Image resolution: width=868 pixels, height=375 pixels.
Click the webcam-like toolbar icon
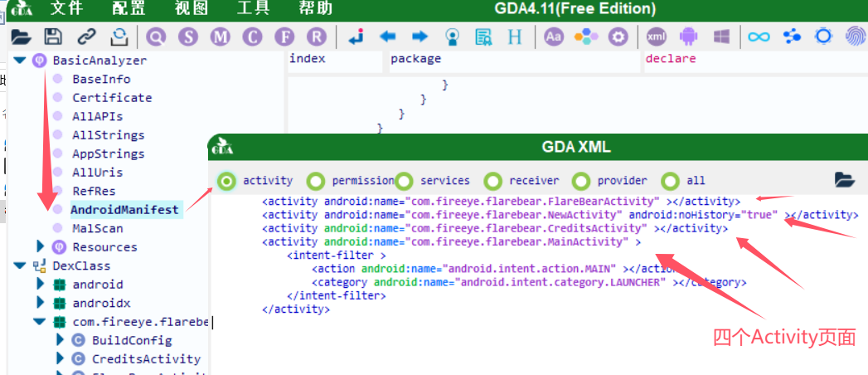tap(453, 37)
